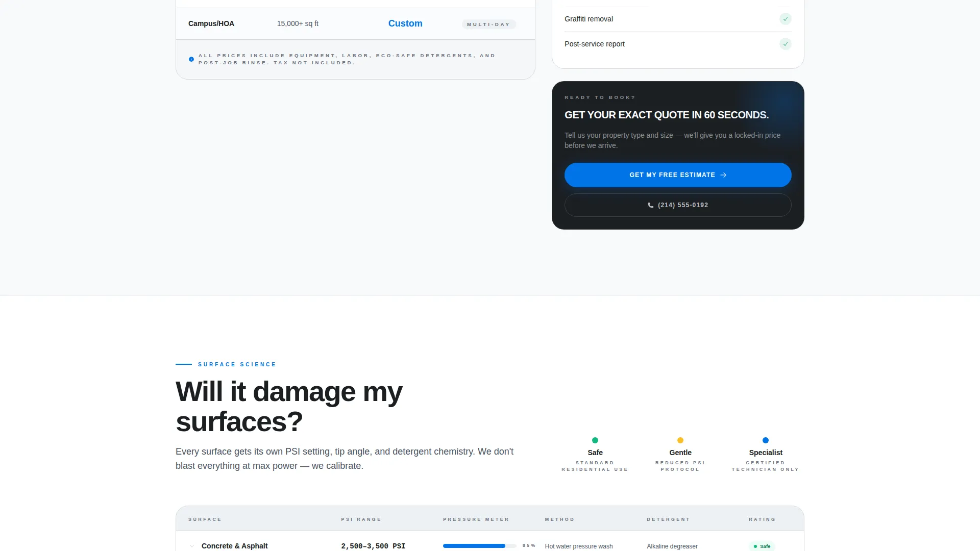This screenshot has height=551, width=980.
Task: Click the Graffiti removal checkmark icon
Action: point(786,19)
